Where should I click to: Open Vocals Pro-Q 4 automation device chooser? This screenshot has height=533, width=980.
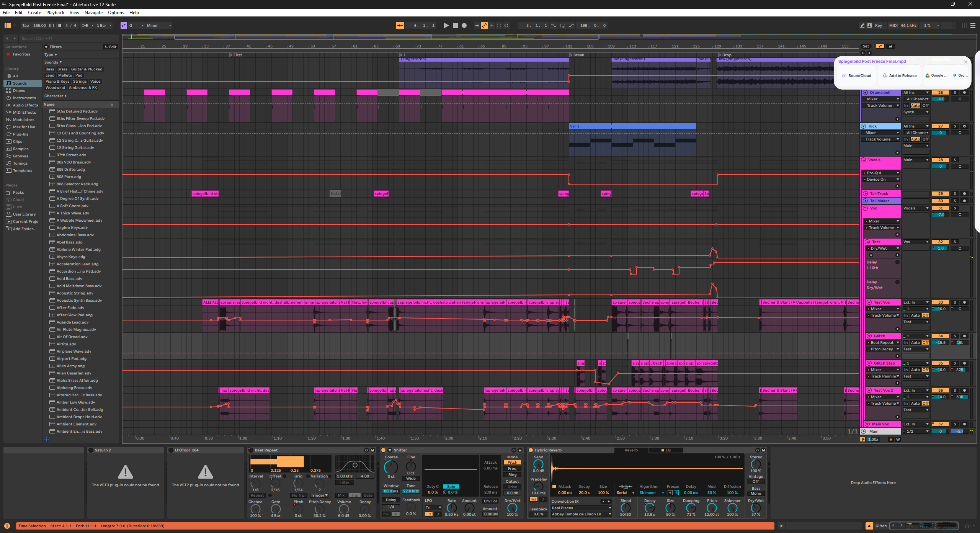click(881, 173)
